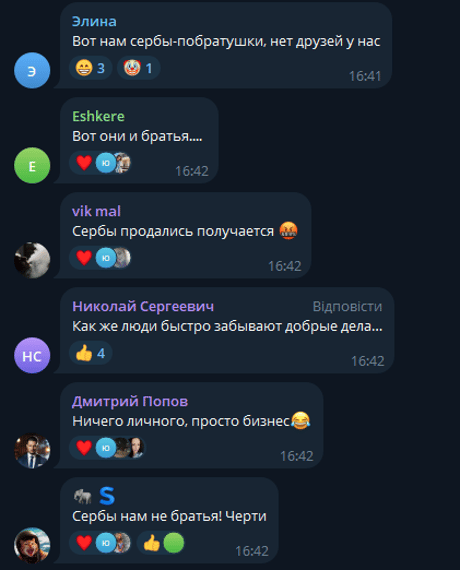Open Eshkere's green avatar profile
The width and height of the screenshot is (460, 570).
[x=32, y=165]
